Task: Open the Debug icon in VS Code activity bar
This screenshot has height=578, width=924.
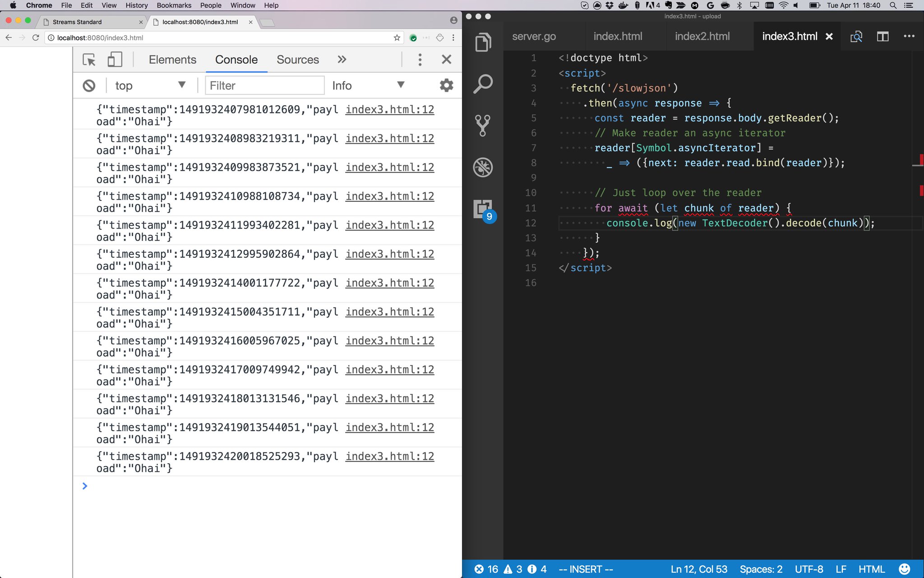Action: coord(483,167)
